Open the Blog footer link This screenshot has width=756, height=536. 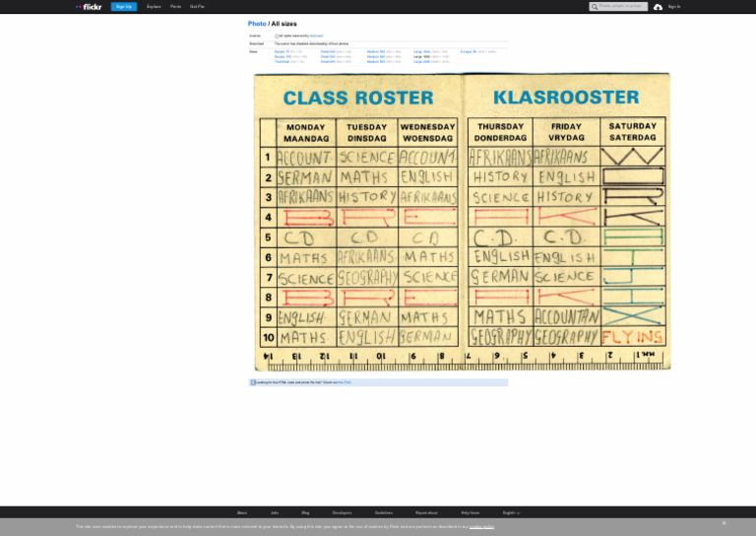[x=305, y=512]
